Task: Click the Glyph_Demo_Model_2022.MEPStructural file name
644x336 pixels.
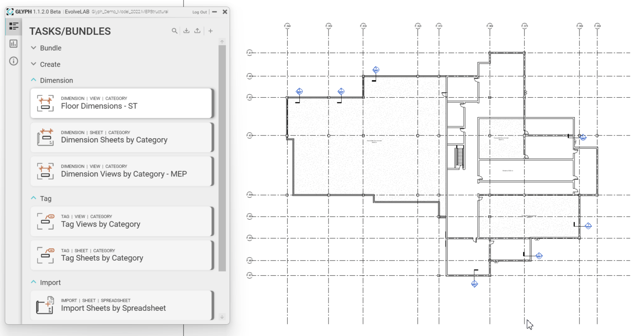Action: [x=130, y=12]
